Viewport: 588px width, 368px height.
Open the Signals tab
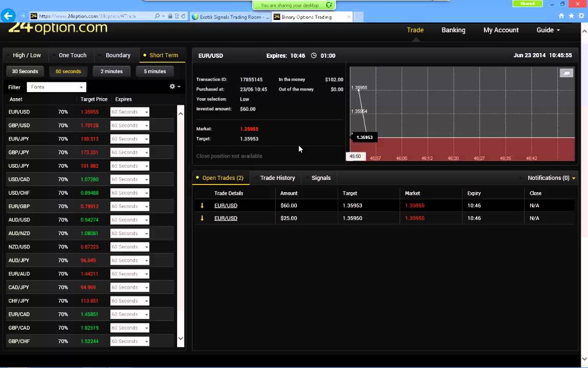(x=321, y=178)
